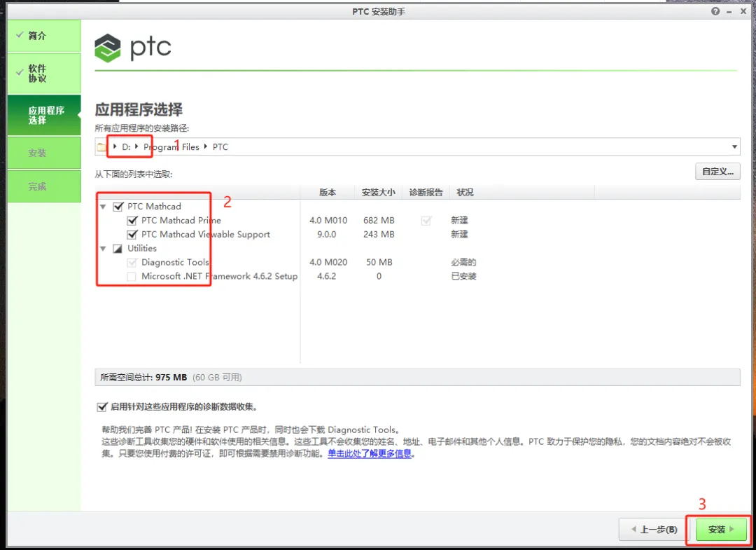This screenshot has height=550, width=756.
Task: Click the 4.0 M020 version cell
Action: pyautogui.click(x=328, y=263)
